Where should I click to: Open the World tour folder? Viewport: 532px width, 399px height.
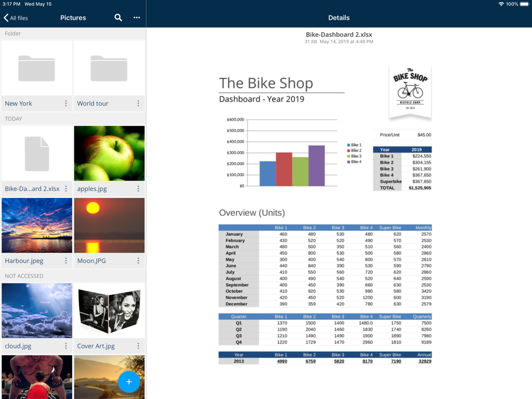109,68
